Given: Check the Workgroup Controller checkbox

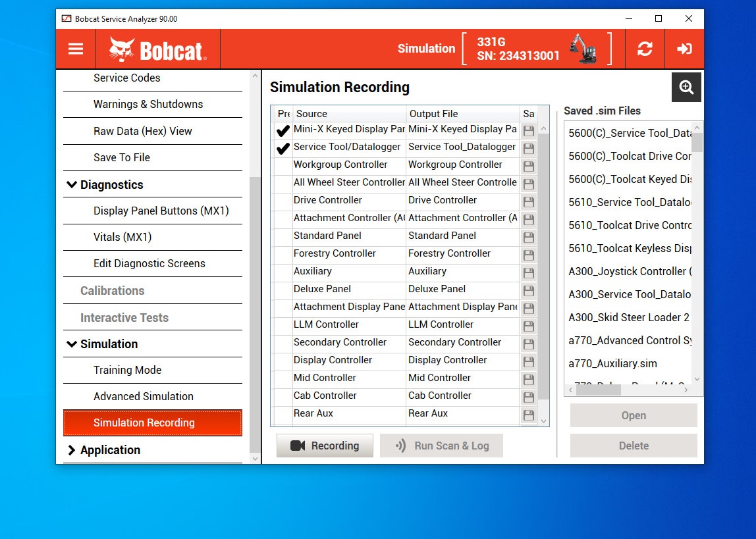Looking at the screenshot, I should click(283, 166).
